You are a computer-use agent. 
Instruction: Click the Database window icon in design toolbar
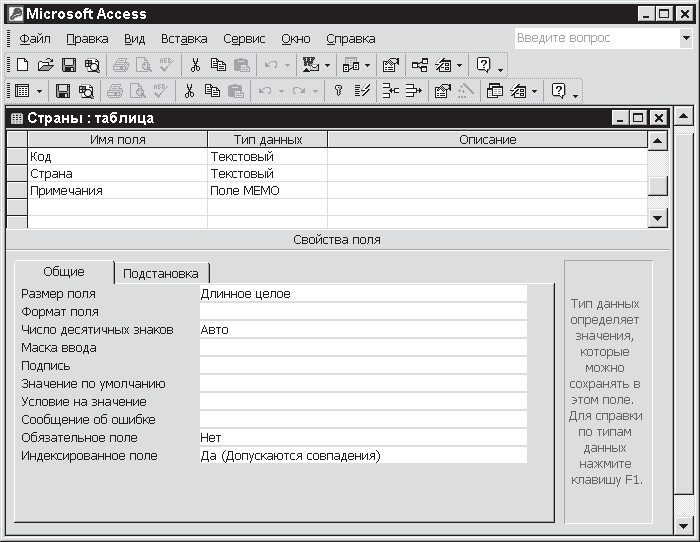click(x=494, y=91)
